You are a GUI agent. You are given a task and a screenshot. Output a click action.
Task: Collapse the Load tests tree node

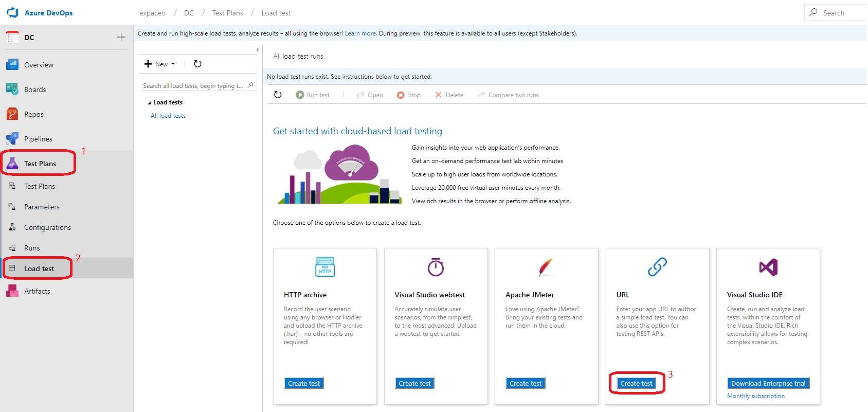[150, 103]
